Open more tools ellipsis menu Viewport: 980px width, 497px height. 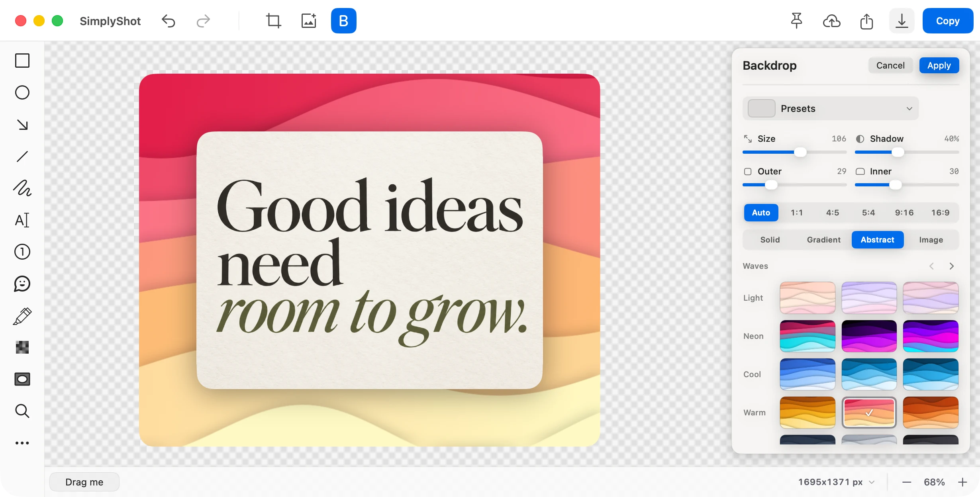(22, 443)
